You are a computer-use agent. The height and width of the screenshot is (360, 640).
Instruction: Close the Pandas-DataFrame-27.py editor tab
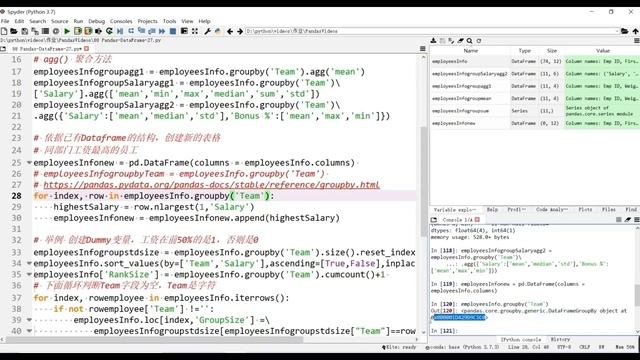pos(86,49)
